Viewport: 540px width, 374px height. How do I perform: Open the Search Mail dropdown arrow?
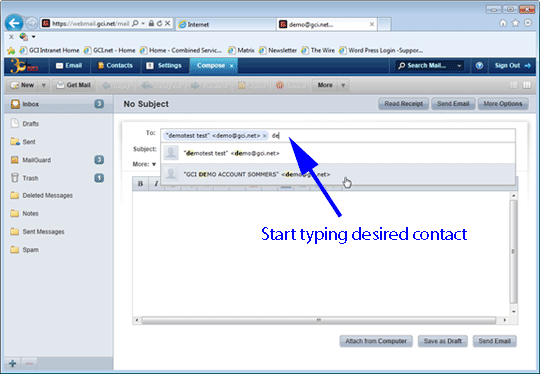[x=459, y=65]
